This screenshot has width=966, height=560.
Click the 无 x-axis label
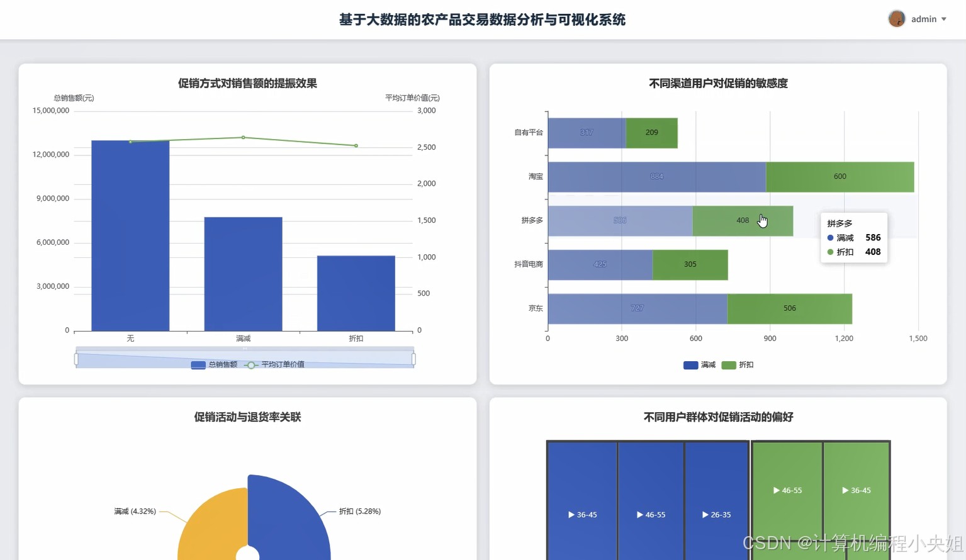click(x=130, y=339)
